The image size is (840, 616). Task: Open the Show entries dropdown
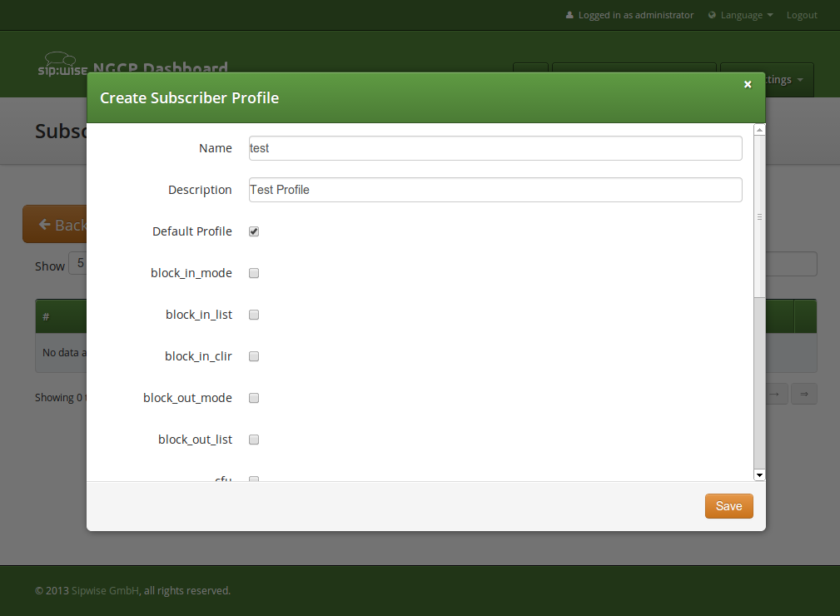(x=81, y=263)
